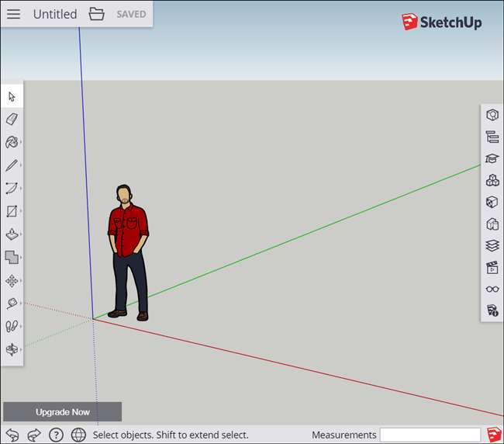Select the arrow Select tool

pos(12,97)
